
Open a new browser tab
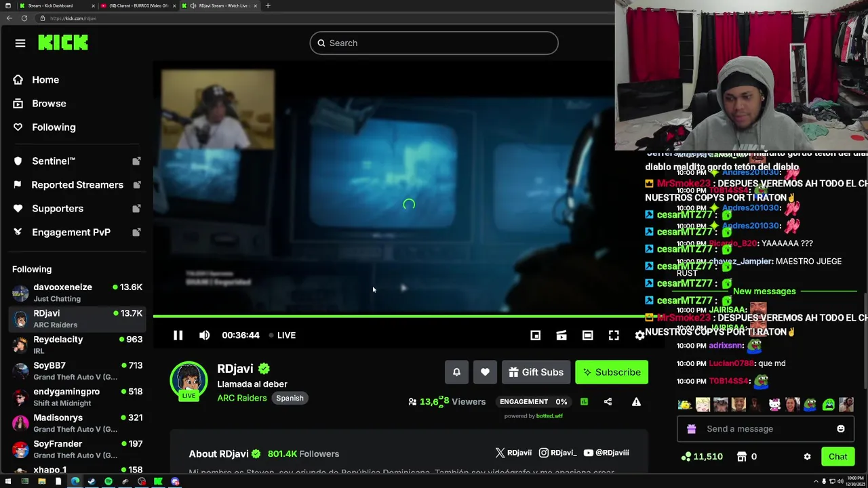pyautogui.click(x=268, y=5)
